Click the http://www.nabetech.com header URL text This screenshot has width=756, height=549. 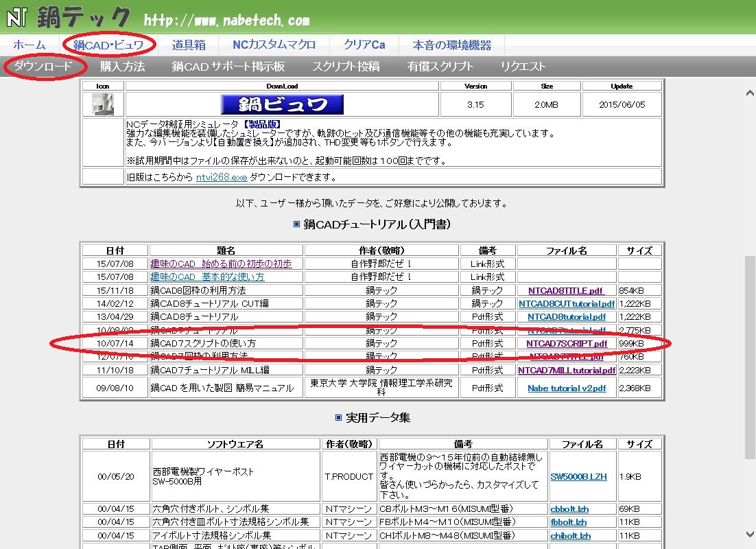(226, 20)
